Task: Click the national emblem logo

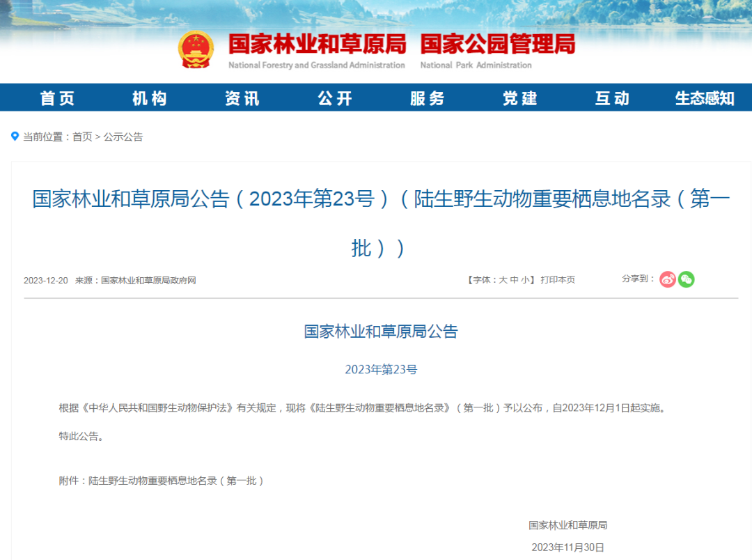Action: point(196,50)
